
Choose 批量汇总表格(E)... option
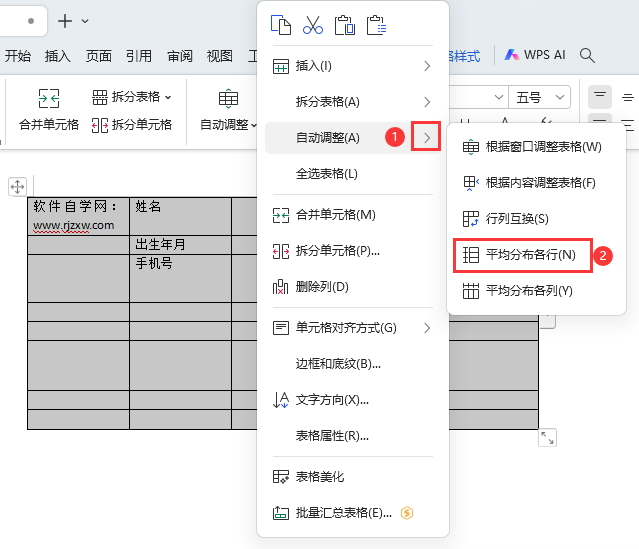(x=353, y=513)
